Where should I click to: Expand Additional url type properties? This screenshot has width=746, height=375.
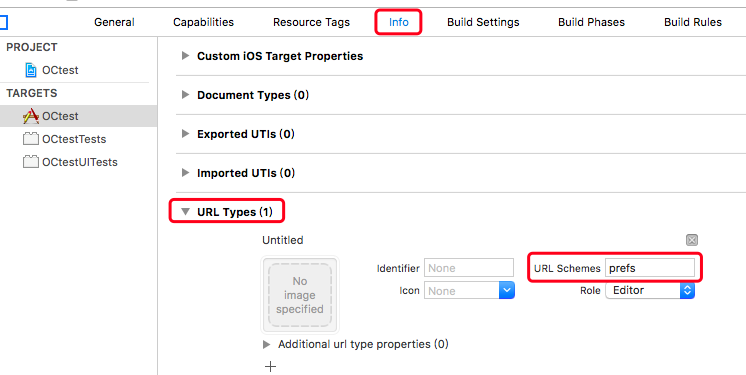click(266, 345)
